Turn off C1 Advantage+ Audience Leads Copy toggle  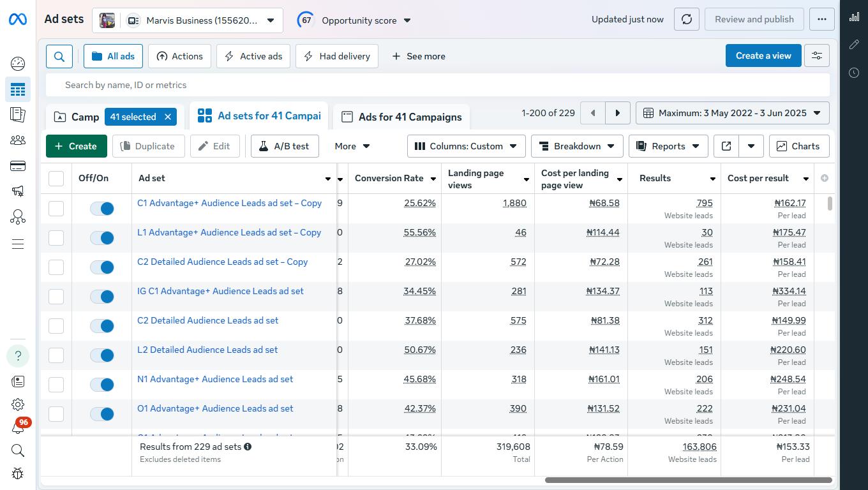point(102,209)
